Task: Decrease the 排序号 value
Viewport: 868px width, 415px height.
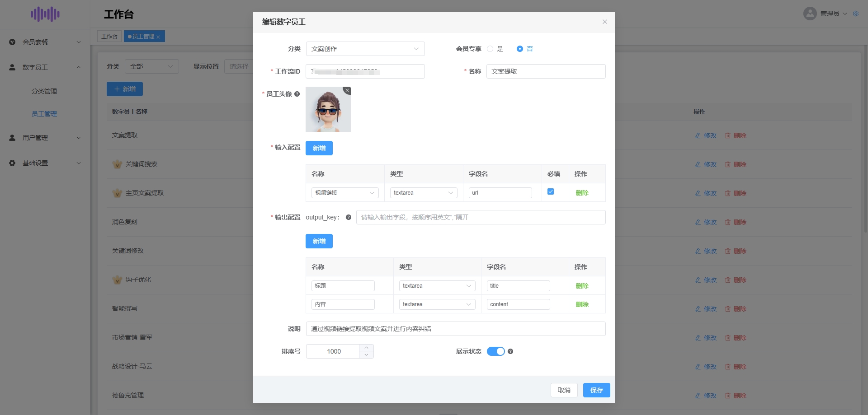Action: pyautogui.click(x=366, y=355)
